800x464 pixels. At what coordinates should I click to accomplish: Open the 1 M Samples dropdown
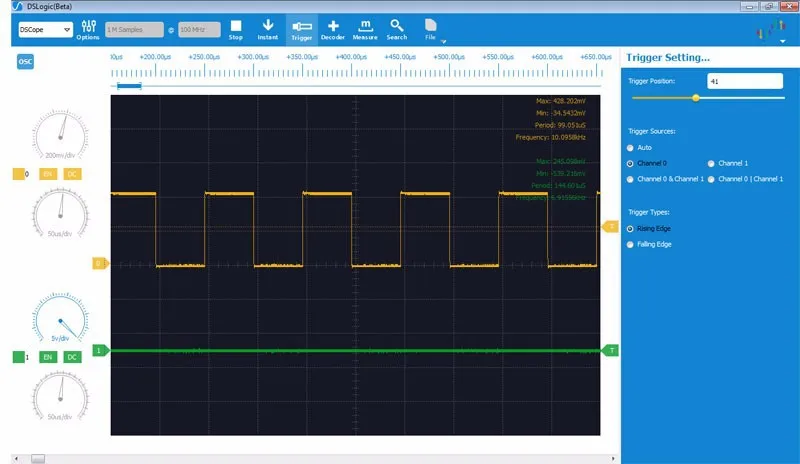[x=134, y=30]
